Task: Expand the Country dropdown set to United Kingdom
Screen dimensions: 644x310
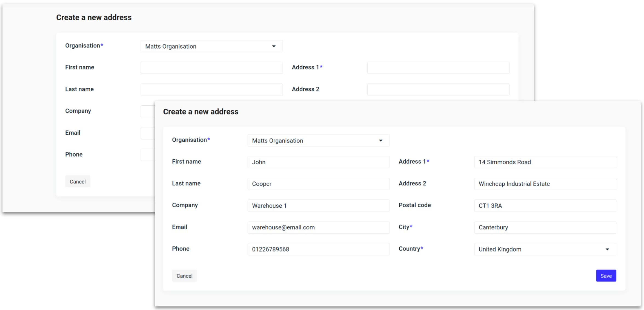Action: [545, 249]
